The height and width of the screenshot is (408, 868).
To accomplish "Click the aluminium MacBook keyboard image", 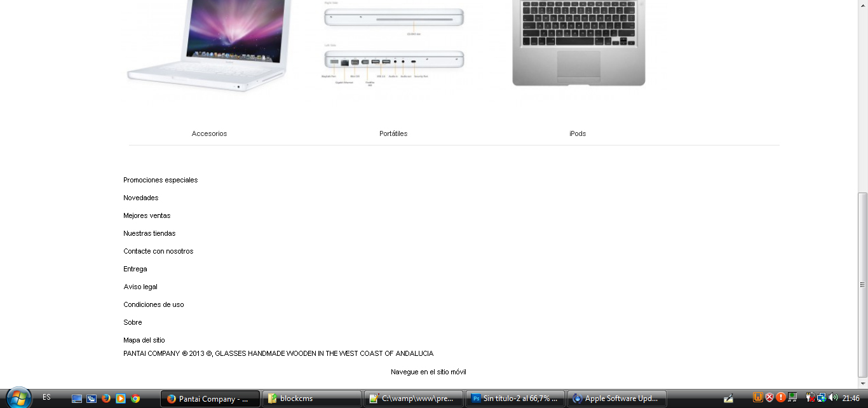I will [579, 43].
